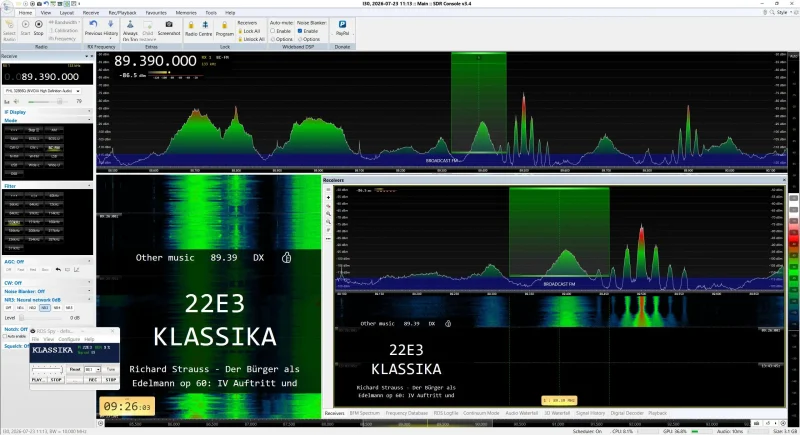Open the round application menu button
The width and height of the screenshot is (800, 435).
(x=6, y=5)
